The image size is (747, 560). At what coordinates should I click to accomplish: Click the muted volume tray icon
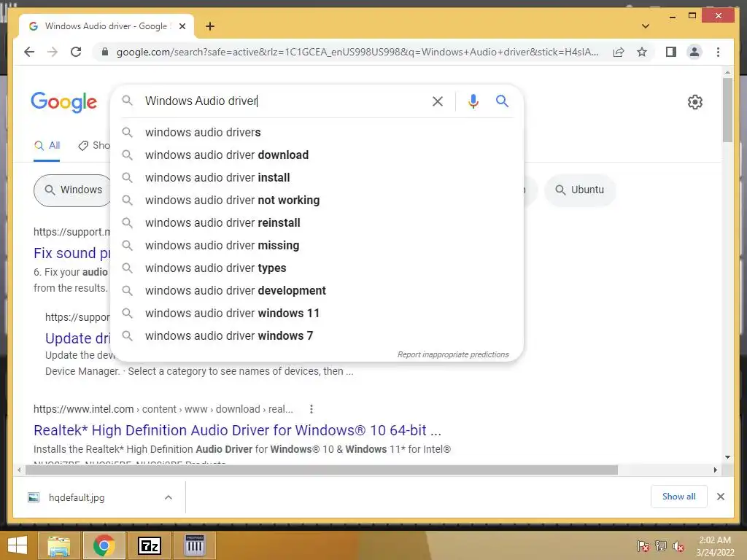678,546
